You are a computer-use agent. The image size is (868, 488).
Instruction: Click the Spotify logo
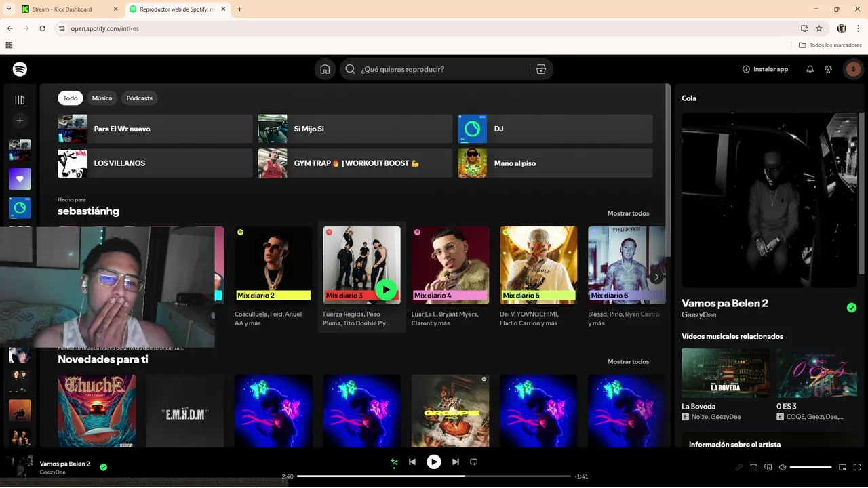pos(20,69)
